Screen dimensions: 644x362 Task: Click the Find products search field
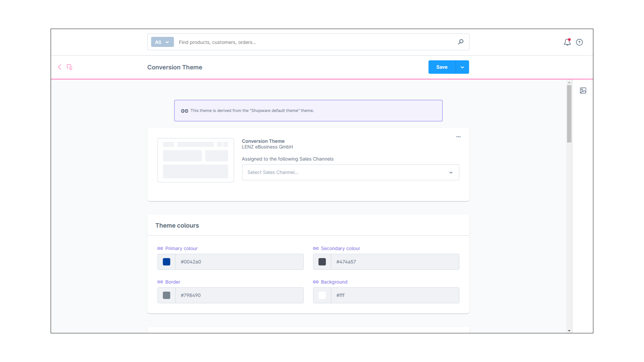pyautogui.click(x=315, y=42)
